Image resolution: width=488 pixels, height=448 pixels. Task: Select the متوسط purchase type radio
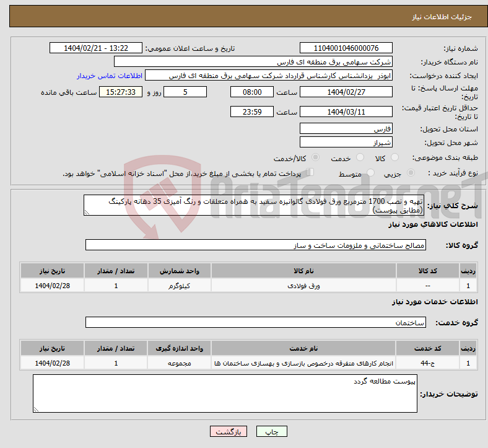coord(370,173)
